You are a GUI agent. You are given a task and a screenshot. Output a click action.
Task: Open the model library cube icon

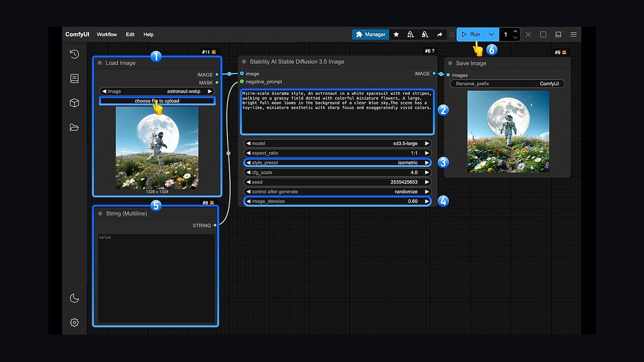(x=74, y=103)
